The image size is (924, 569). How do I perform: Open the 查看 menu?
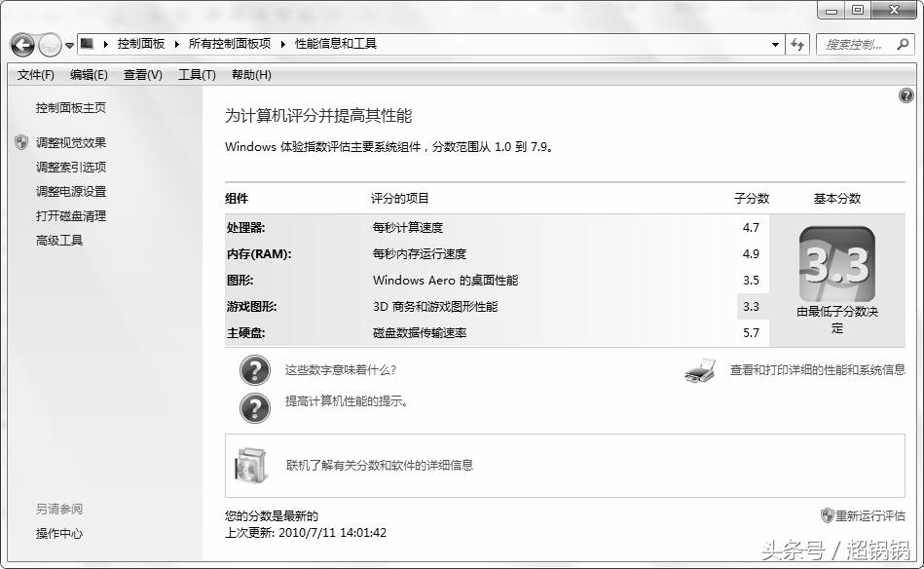click(x=141, y=74)
